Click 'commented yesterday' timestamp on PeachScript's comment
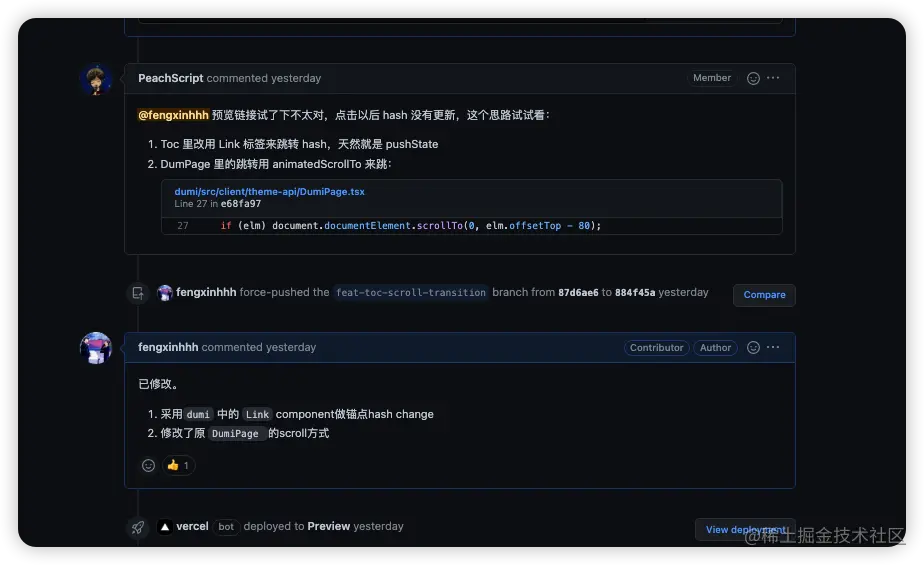Screen dimensions: 924x565 point(263,78)
